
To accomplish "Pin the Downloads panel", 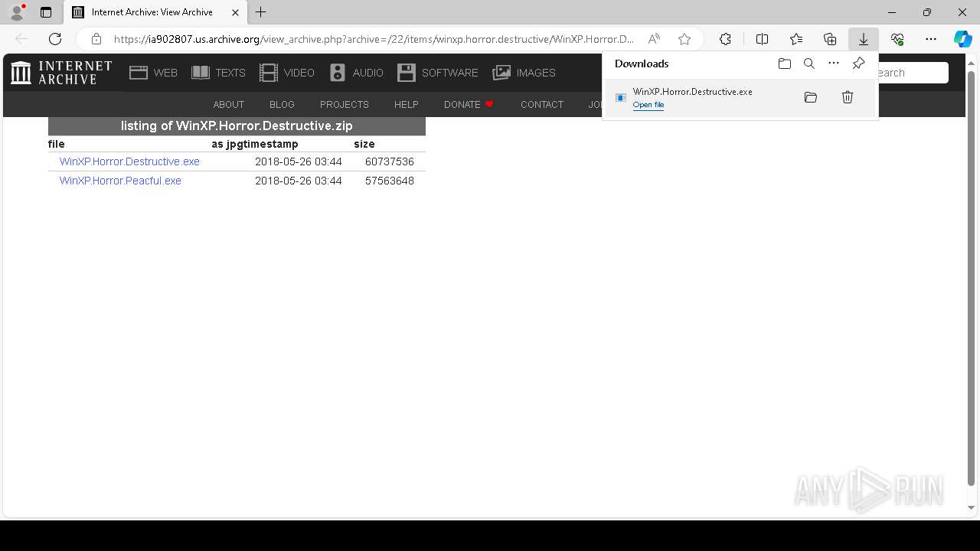I will click(858, 64).
